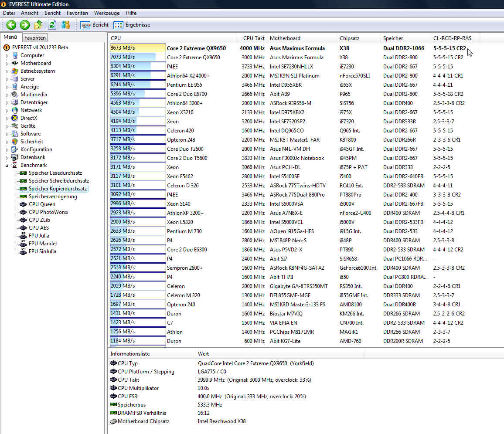Expand the Betriebssystem tree node arrow
The image size is (504, 434).
[x=7, y=71]
